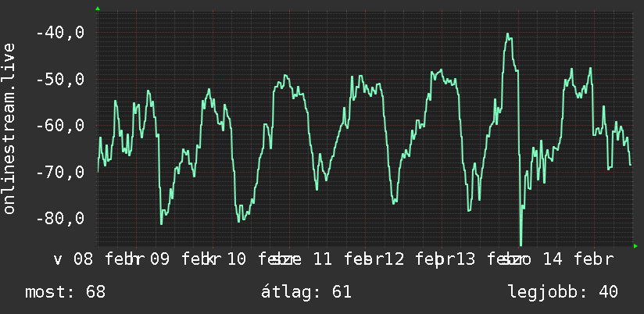Click the -50,0 y-axis label
The image size is (644, 314).
[x=60, y=79]
